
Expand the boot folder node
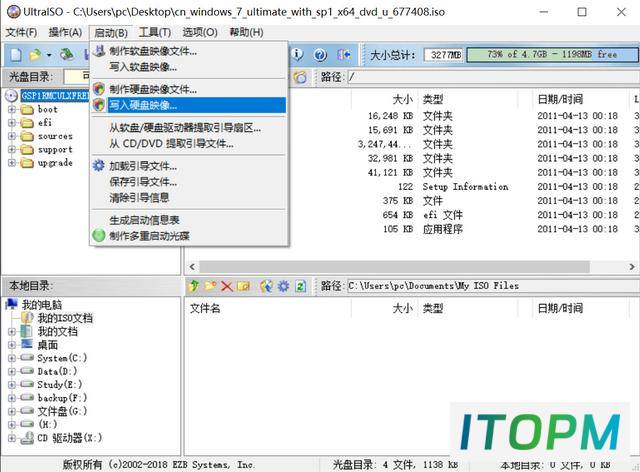point(11,109)
